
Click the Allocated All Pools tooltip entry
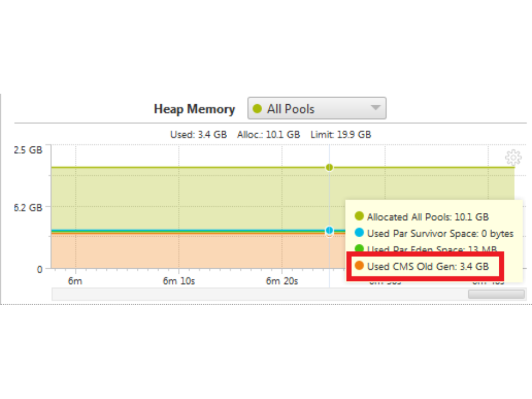point(428,217)
